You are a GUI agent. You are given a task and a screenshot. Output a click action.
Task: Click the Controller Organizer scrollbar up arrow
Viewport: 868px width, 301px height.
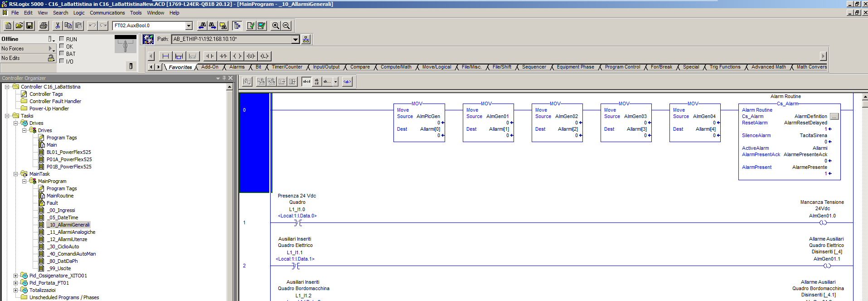[x=230, y=87]
